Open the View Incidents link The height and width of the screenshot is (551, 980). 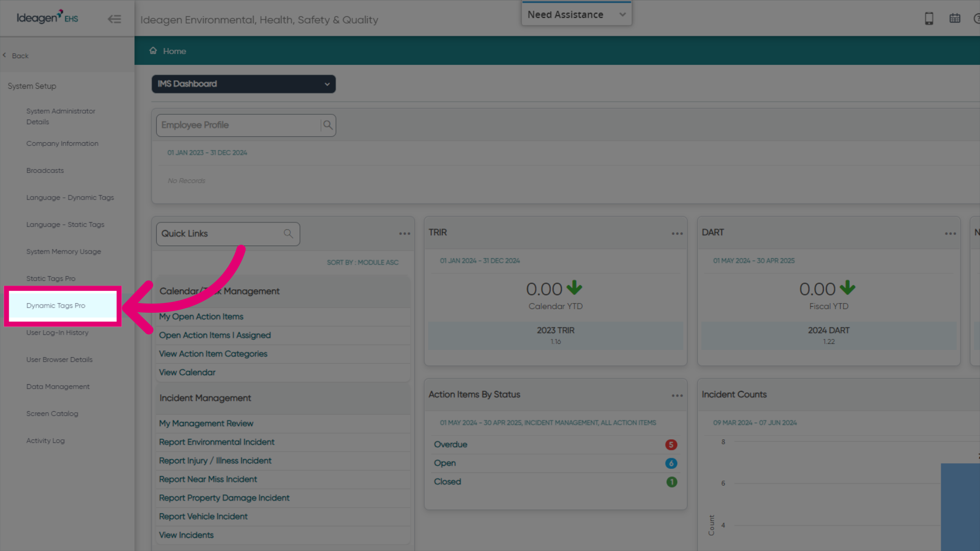tap(186, 535)
